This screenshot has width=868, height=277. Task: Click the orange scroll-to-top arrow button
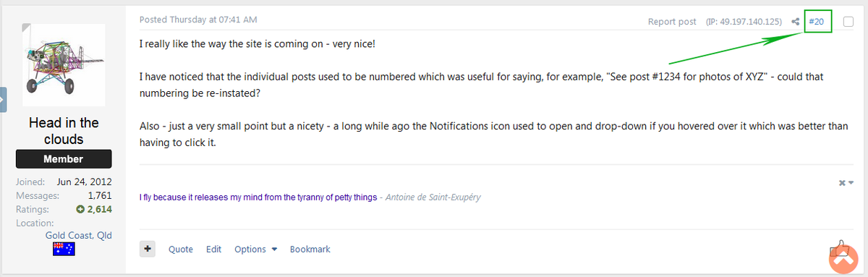click(843, 260)
